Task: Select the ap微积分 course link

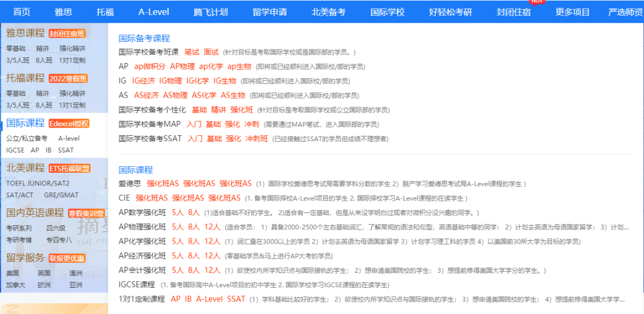Action: tap(150, 67)
